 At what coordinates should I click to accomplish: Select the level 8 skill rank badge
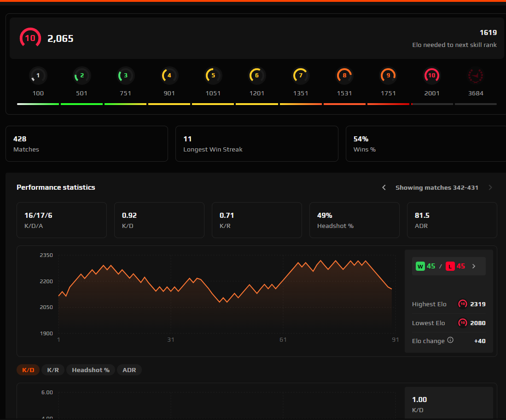coord(344,75)
